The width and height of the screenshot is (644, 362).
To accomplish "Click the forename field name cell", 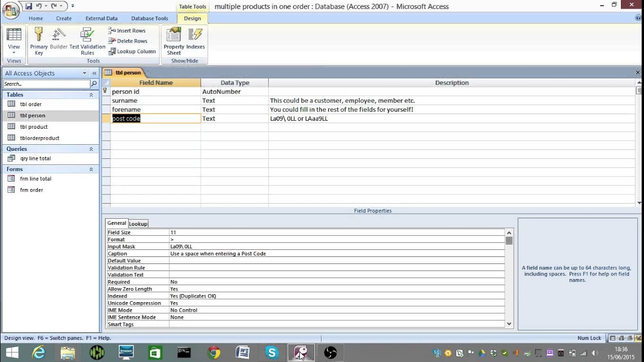I will [155, 110].
